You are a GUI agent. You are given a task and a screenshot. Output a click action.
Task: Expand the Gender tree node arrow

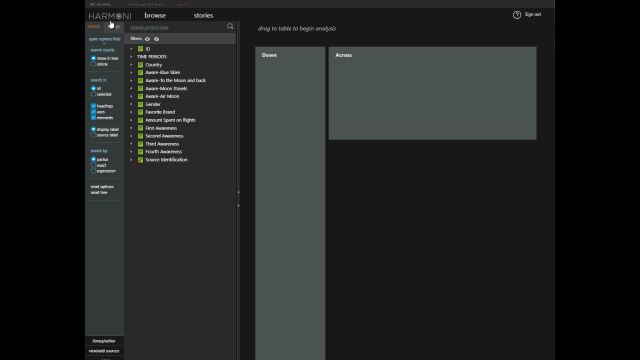[x=131, y=104]
